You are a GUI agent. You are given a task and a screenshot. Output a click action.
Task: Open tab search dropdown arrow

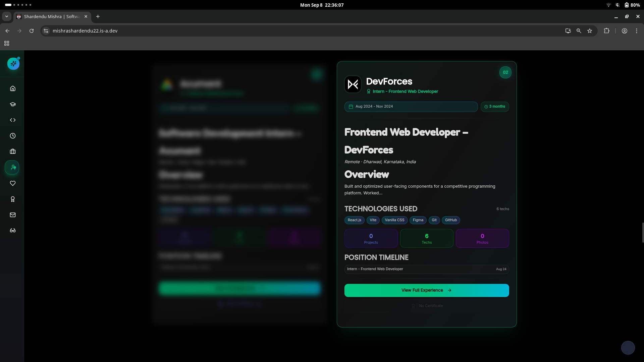(x=6, y=16)
